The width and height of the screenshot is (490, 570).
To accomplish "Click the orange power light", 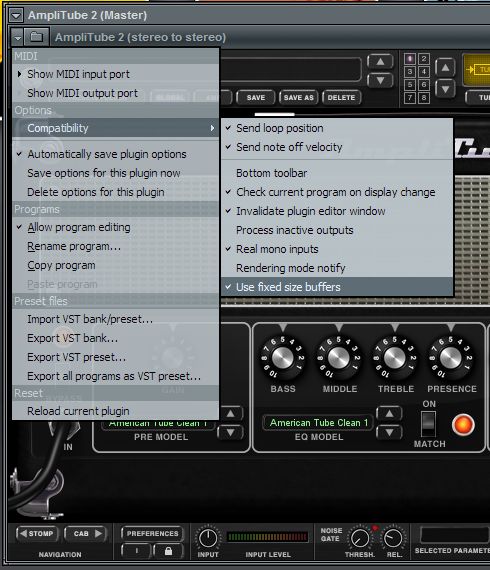I will pyautogui.click(x=463, y=425).
